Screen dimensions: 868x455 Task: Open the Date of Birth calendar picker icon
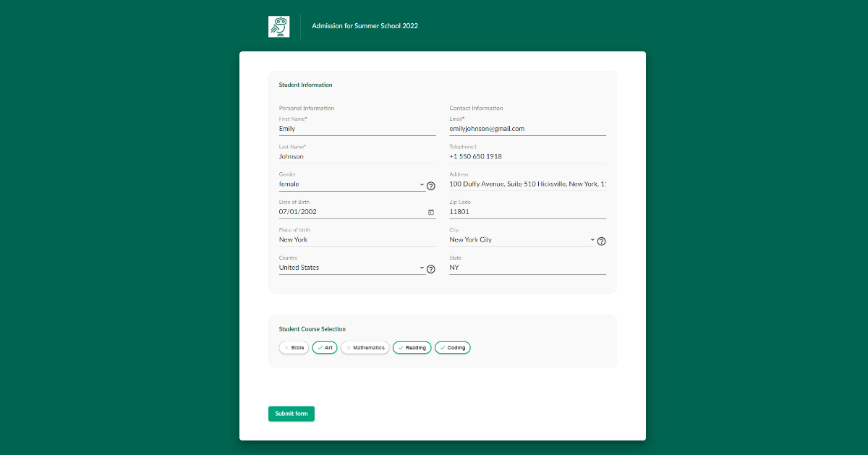[431, 211]
